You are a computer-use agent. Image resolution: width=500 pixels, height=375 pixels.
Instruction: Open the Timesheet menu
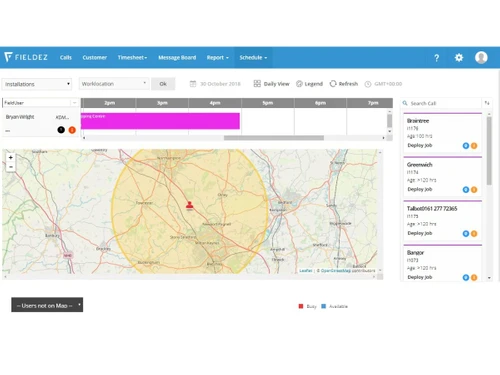132,58
